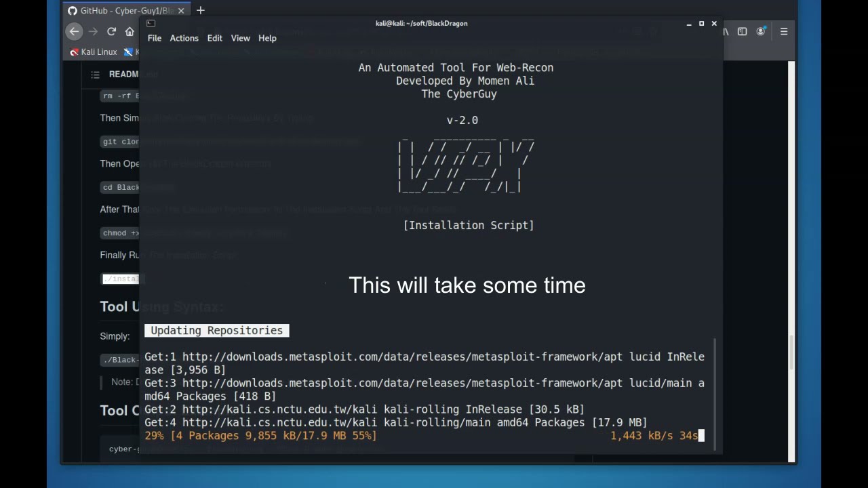
Task: Open the Firefox hamburger menu
Action: tap(784, 31)
